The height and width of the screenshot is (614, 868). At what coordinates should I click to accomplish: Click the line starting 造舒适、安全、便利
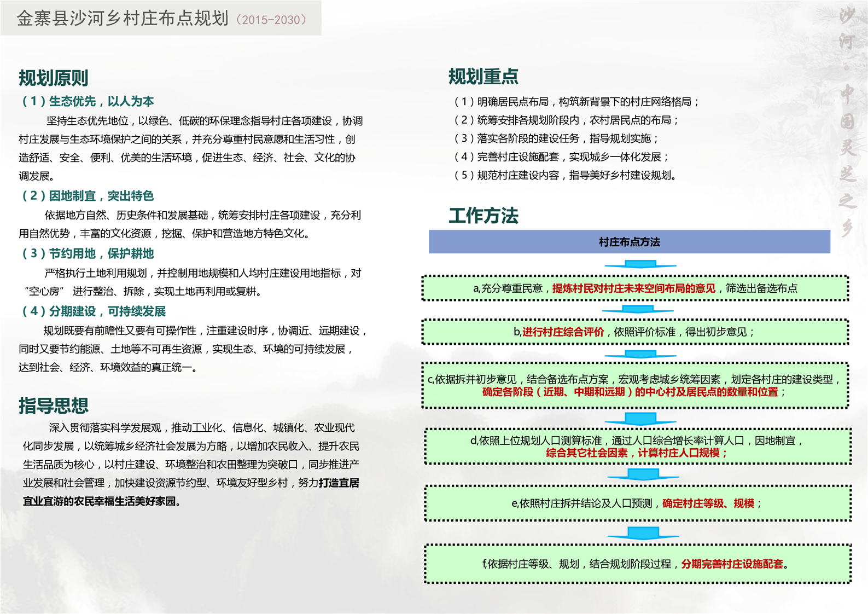click(x=187, y=158)
